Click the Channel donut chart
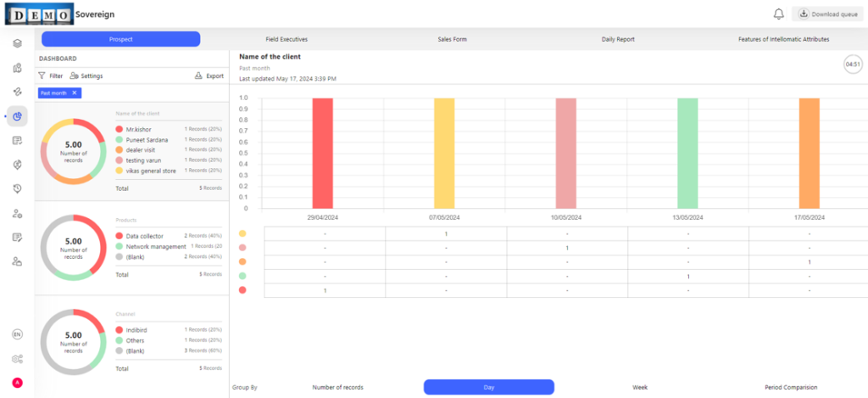This screenshot has height=398, width=868. click(73, 342)
